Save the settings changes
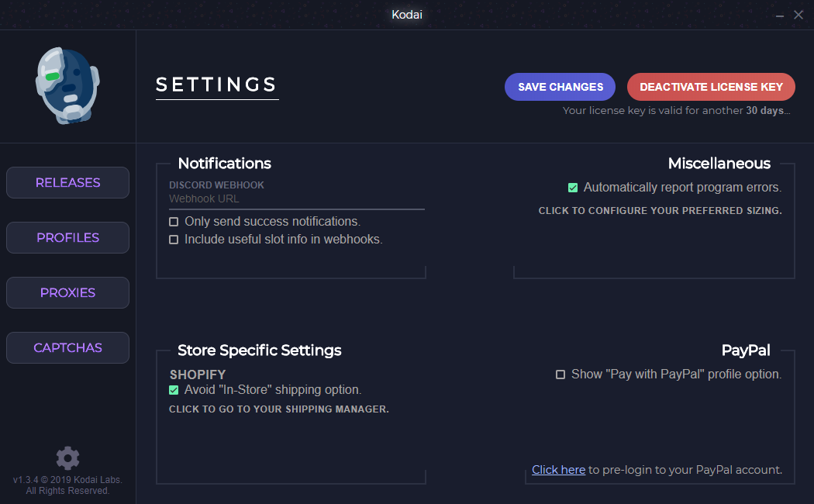 click(x=560, y=87)
